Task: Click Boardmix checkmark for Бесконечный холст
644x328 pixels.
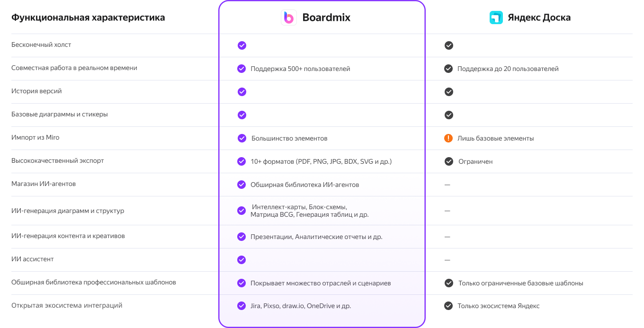Action: tap(241, 45)
